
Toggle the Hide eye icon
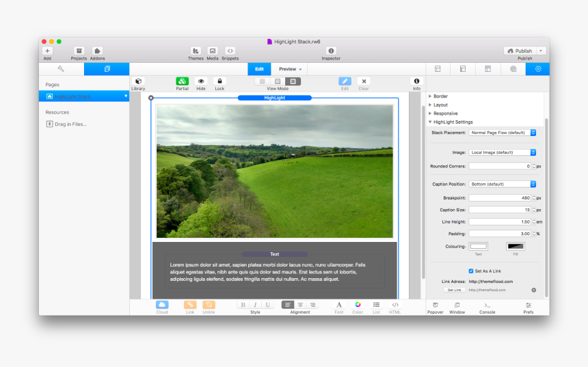[201, 81]
